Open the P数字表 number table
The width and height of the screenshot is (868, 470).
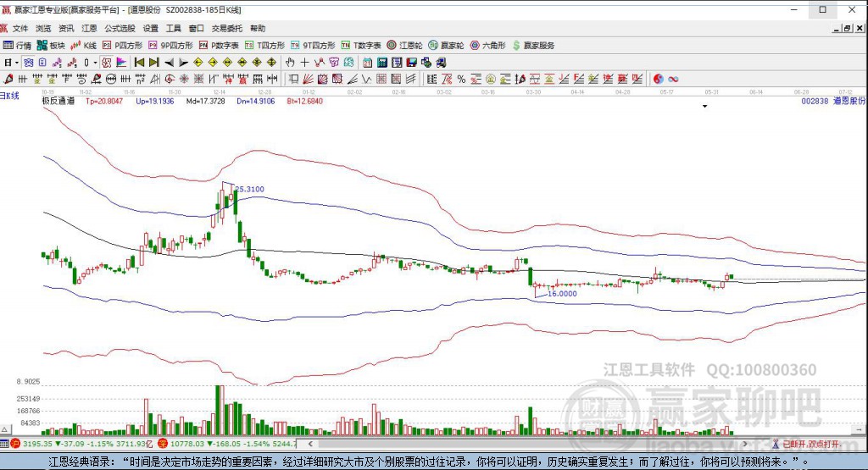click(219, 46)
